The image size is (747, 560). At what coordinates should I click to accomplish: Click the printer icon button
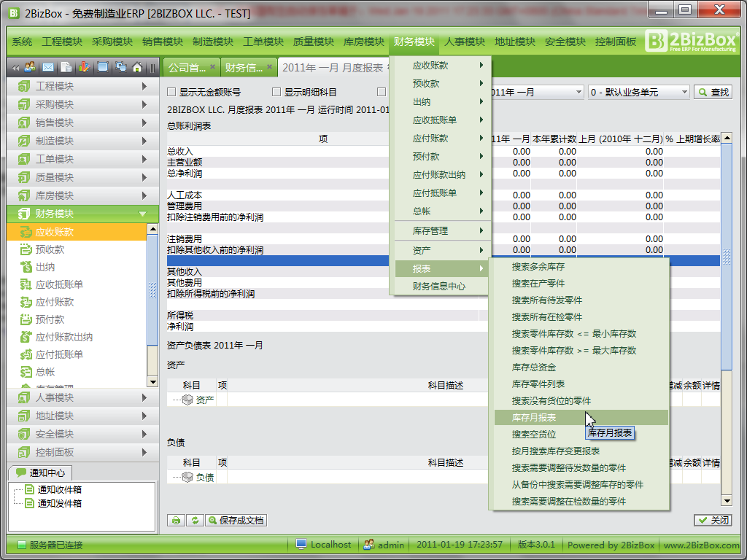pos(176,520)
